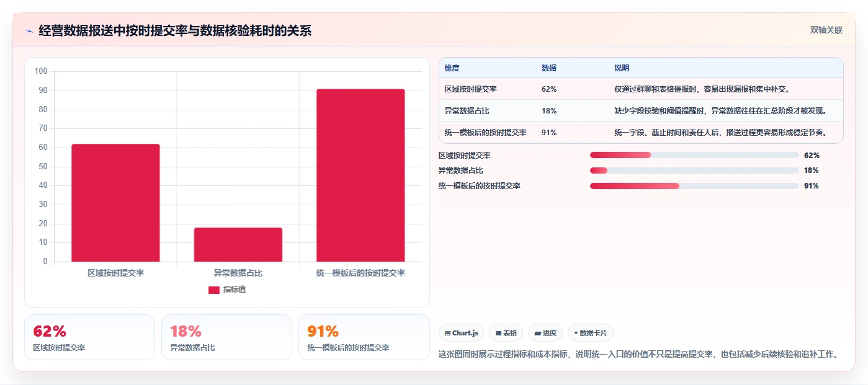
Task: Click the dashboard title 经营数据报送中按时提交率
Action: coord(175,31)
